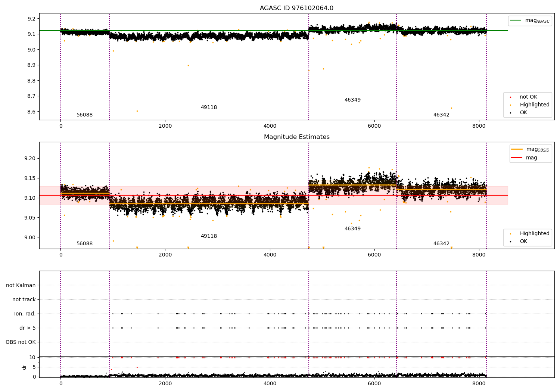This screenshot has width=560, height=392.
Task: Click the orange outlier point near 8.6 in obsid 49118
Action: click(x=137, y=111)
